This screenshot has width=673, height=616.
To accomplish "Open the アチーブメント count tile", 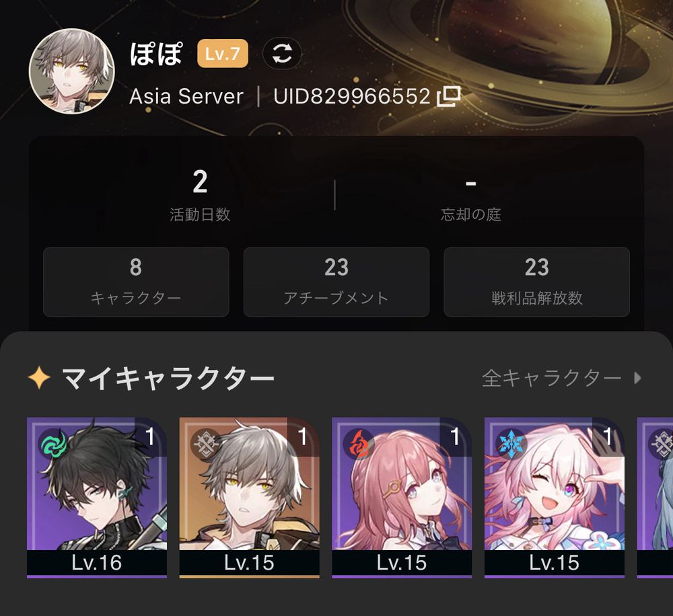I will tap(336, 282).
